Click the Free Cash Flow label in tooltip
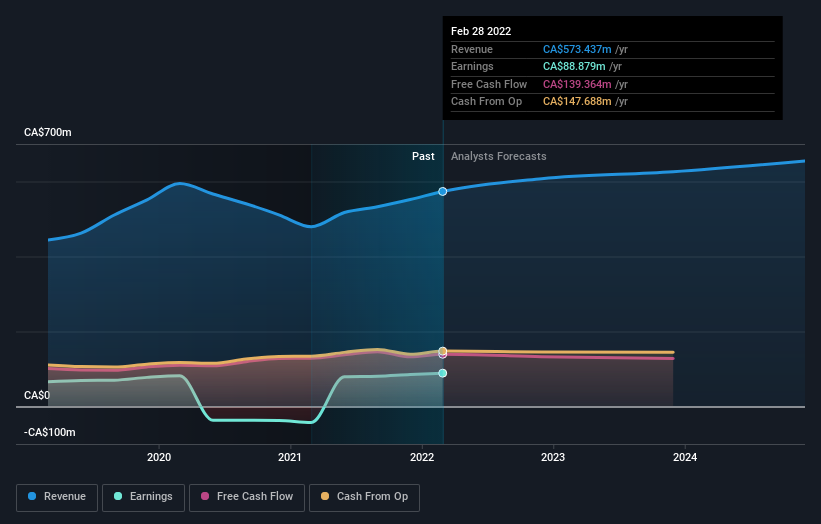The height and width of the screenshot is (524, 821). pos(489,84)
